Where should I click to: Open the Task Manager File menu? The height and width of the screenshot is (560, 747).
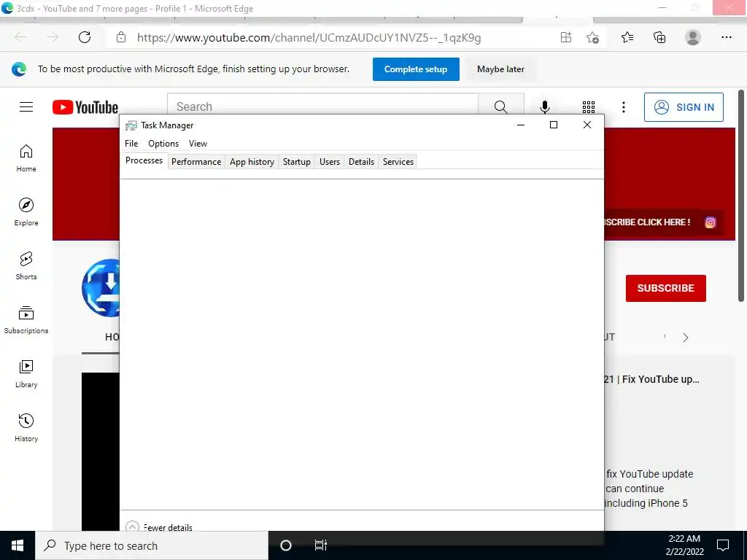(131, 144)
